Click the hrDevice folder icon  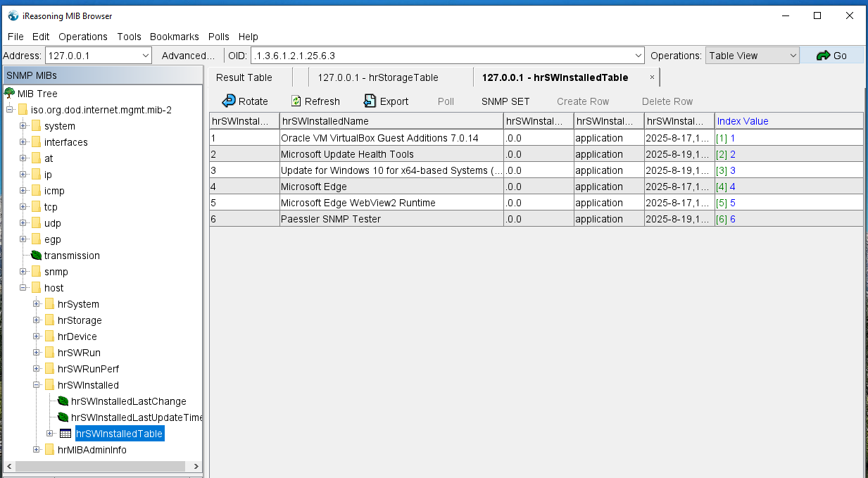(49, 337)
